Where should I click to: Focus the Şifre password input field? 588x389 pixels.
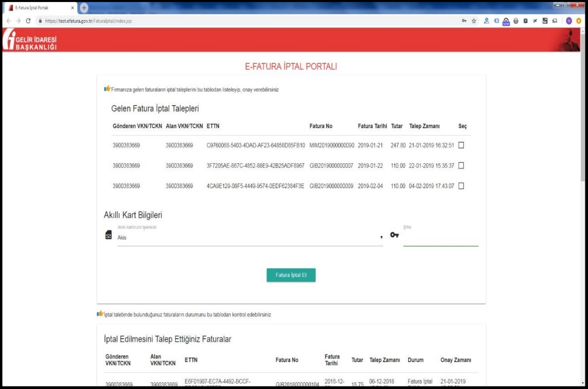441,238
